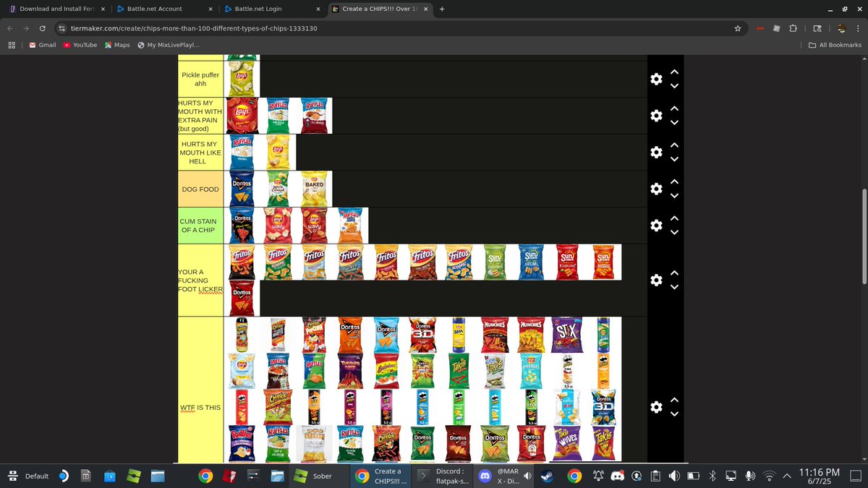Viewport: 868px width, 488px height.
Task: Open Wi-Fi network icon in system tray
Action: point(769,476)
